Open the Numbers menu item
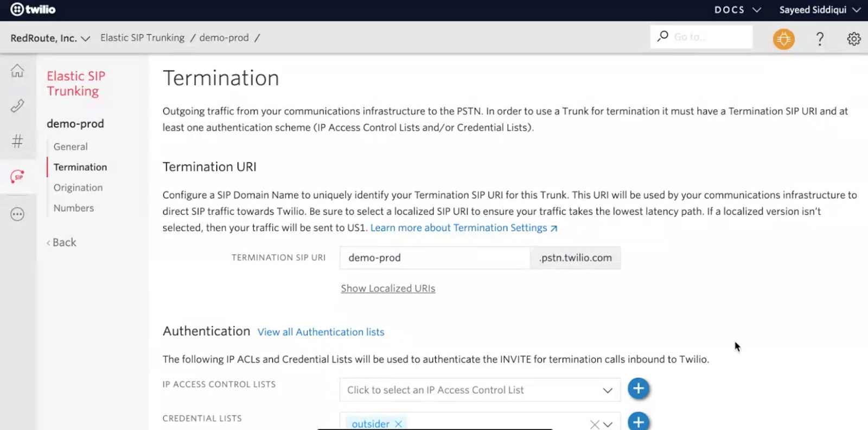Image resolution: width=868 pixels, height=430 pixels. pyautogui.click(x=74, y=208)
